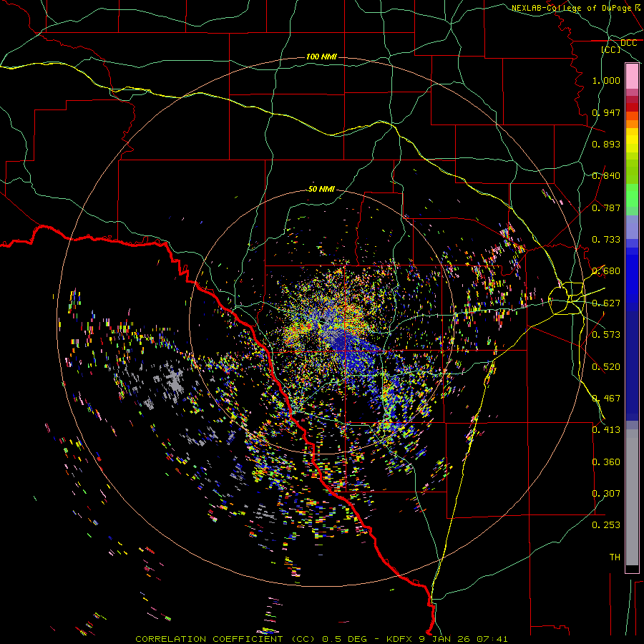
Task: Click the 0.360 colorbar value
Action: pyautogui.click(x=606, y=462)
